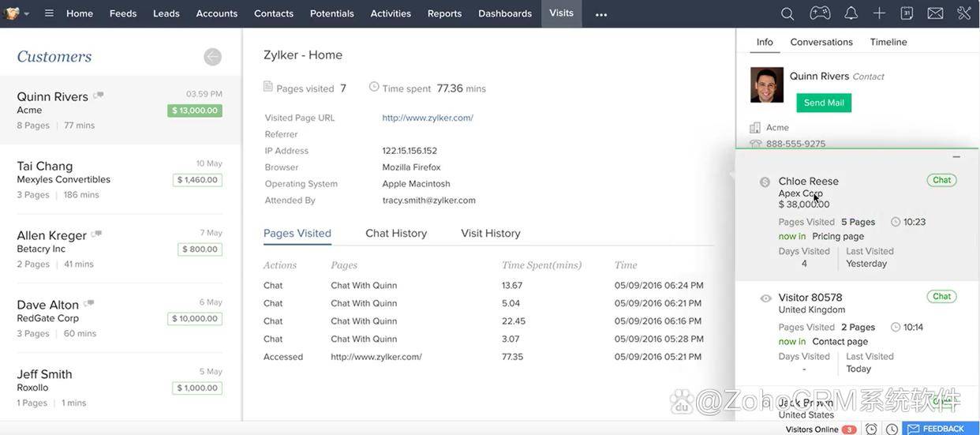Select Tai Chang customer entry
Screen dimensions: 980x435
tap(120, 180)
